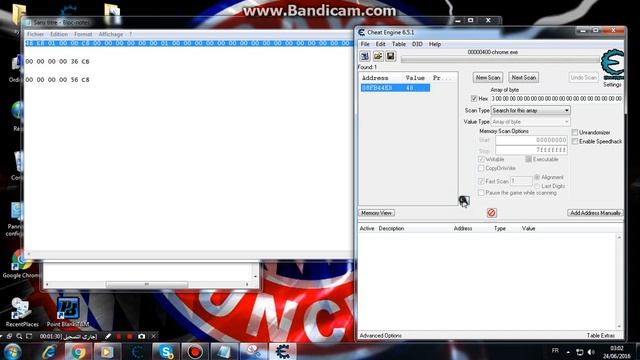Close the Bandicam recording bar
This screenshot has width=640, height=360.
(x=153, y=336)
